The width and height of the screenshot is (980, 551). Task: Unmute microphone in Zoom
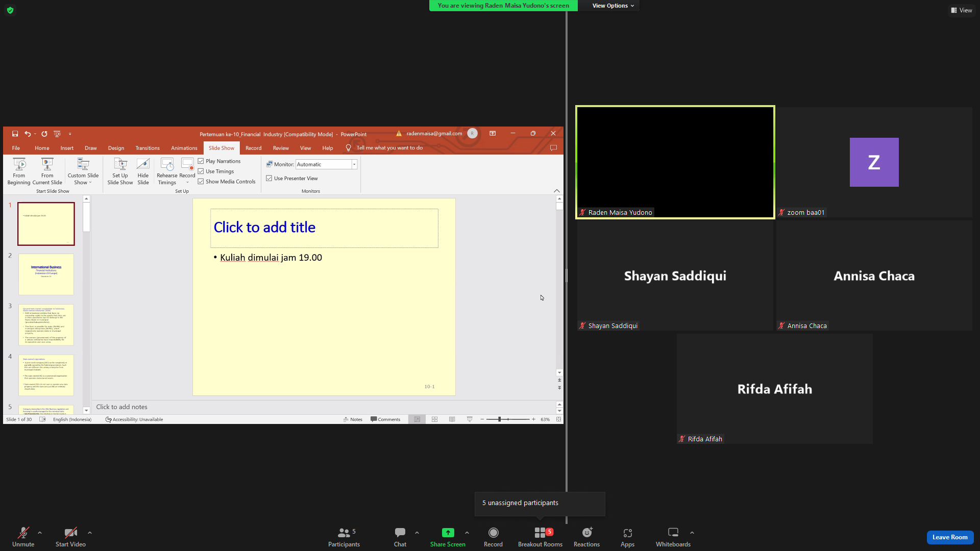coord(23,537)
